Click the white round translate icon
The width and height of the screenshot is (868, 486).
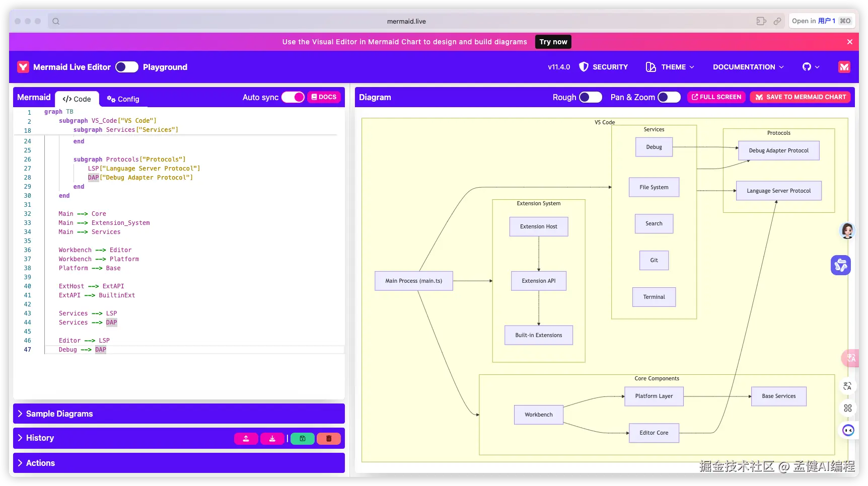[847, 386]
